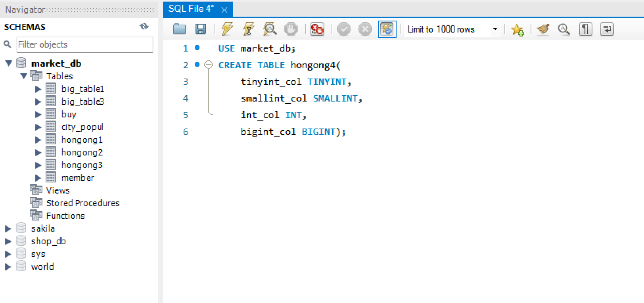Toggle word wrap icon
This screenshot has height=303, width=644.
(x=607, y=29)
